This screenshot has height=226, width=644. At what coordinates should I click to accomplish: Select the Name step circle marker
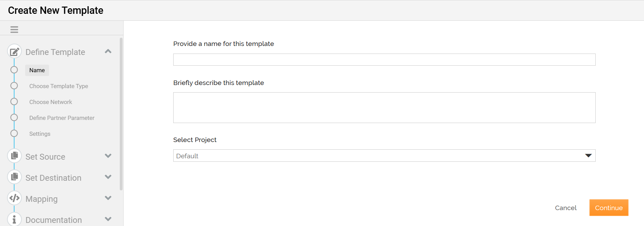pyautogui.click(x=14, y=70)
